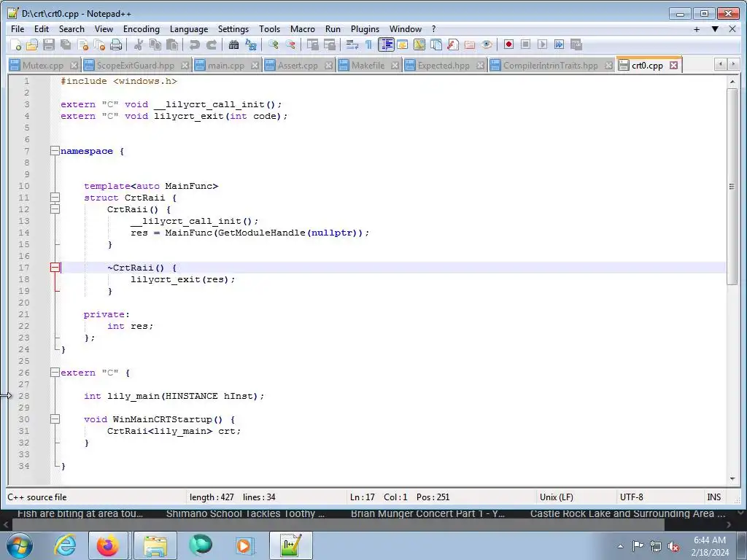
Task: Open the Plugins menu
Action: coord(365,29)
